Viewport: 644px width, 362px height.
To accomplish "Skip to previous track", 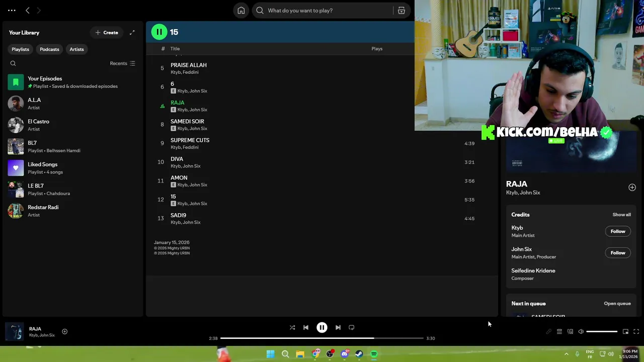I will 306,328.
